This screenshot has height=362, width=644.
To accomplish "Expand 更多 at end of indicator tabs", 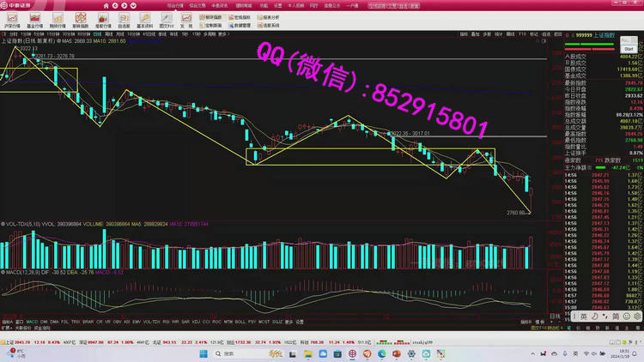I will 289,323.
